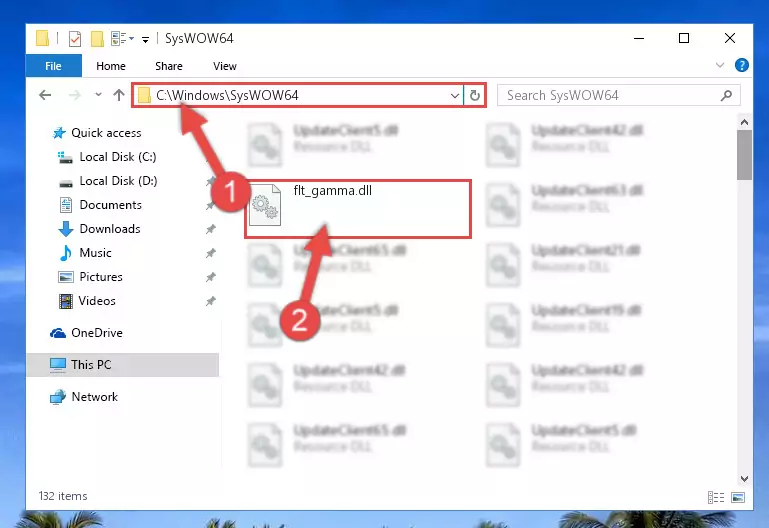
Task: Open Music in navigation pane
Action: tap(95, 253)
